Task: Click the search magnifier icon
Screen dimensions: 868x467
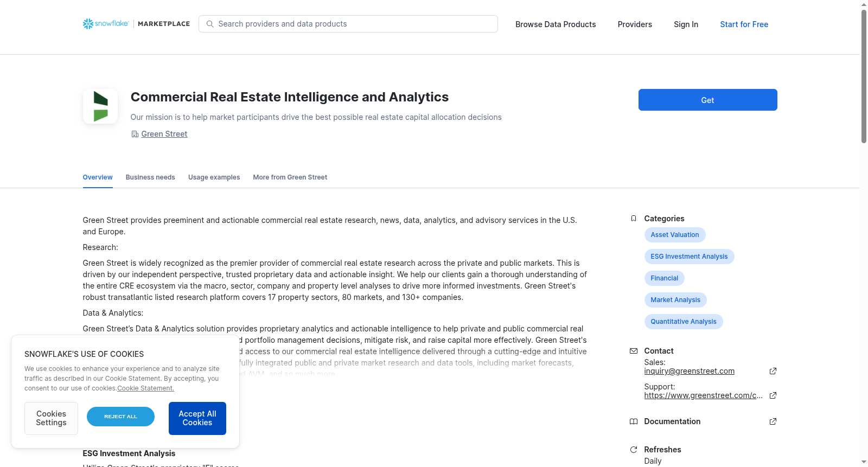Action: click(x=210, y=24)
